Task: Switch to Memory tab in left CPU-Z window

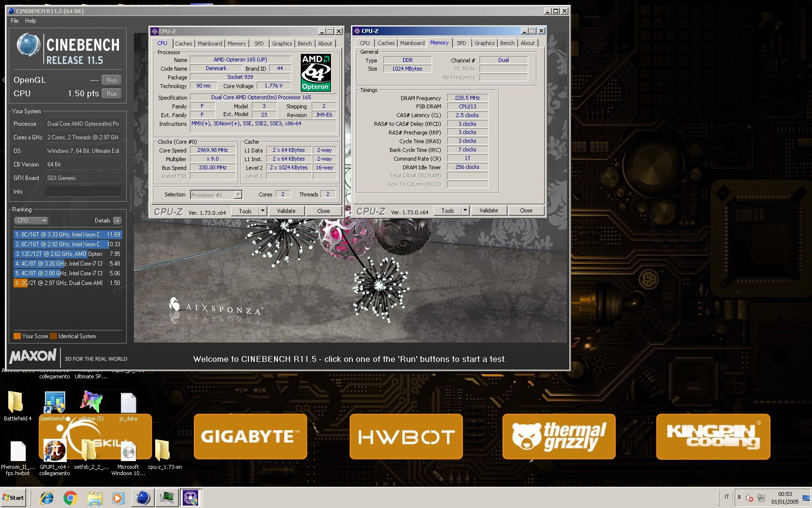Action: click(237, 44)
